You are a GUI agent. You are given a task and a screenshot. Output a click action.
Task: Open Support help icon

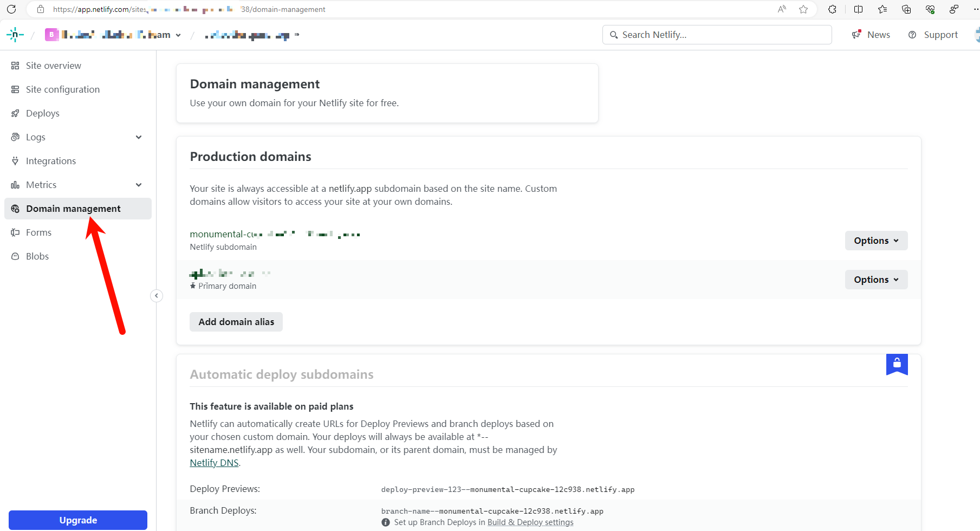pyautogui.click(x=912, y=34)
